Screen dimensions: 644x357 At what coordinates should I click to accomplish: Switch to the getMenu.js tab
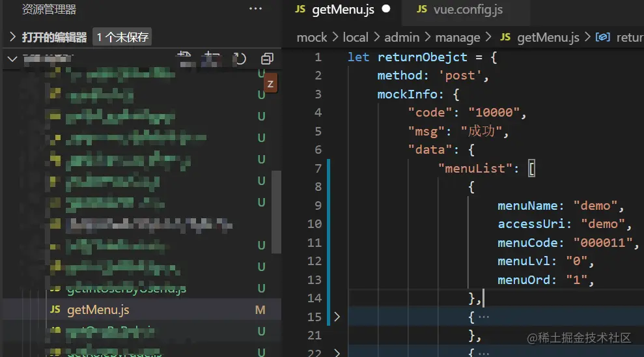tap(343, 10)
